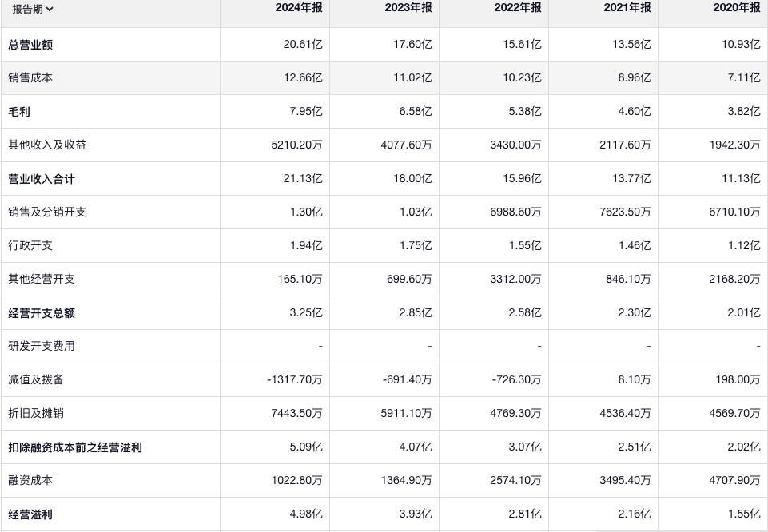Select the 折旧及摊销 row label
The width and height of the screenshot is (768, 532).
[x=36, y=414]
